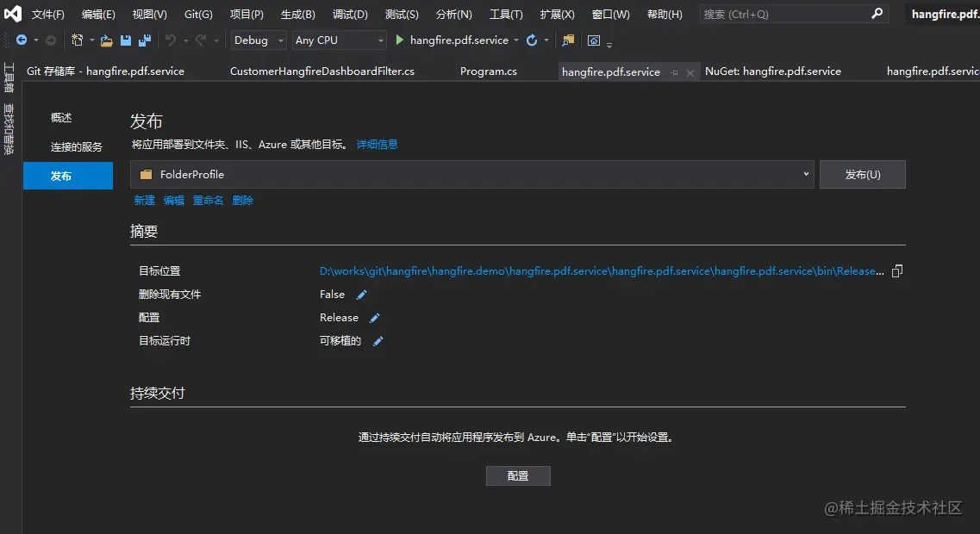Open the 详细信息 link

pyautogui.click(x=377, y=145)
